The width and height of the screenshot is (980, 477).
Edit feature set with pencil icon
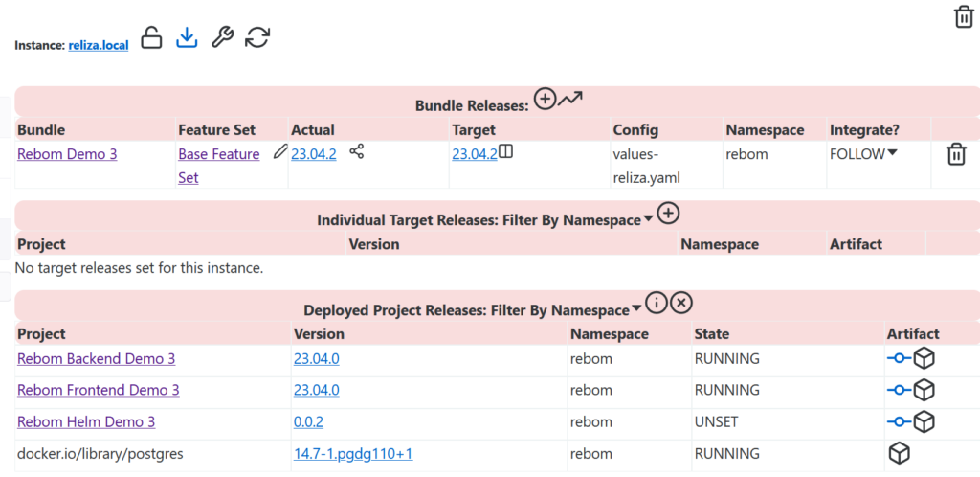(x=280, y=151)
